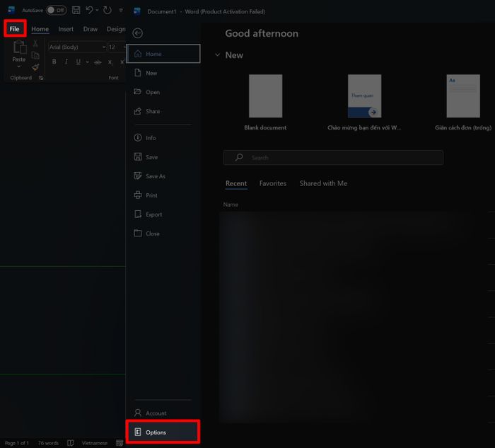The image size is (495, 448).
Task: Collapse the New section chevron
Action: click(x=218, y=55)
